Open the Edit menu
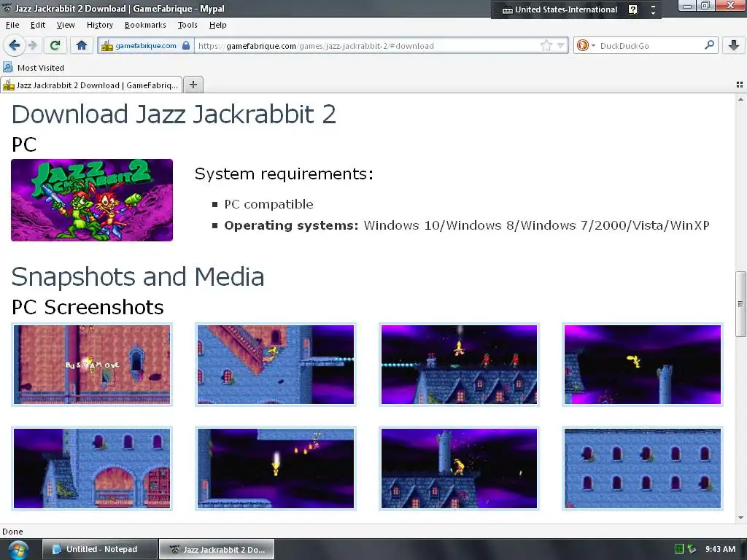Viewport: 747px width, 560px height. click(x=38, y=25)
